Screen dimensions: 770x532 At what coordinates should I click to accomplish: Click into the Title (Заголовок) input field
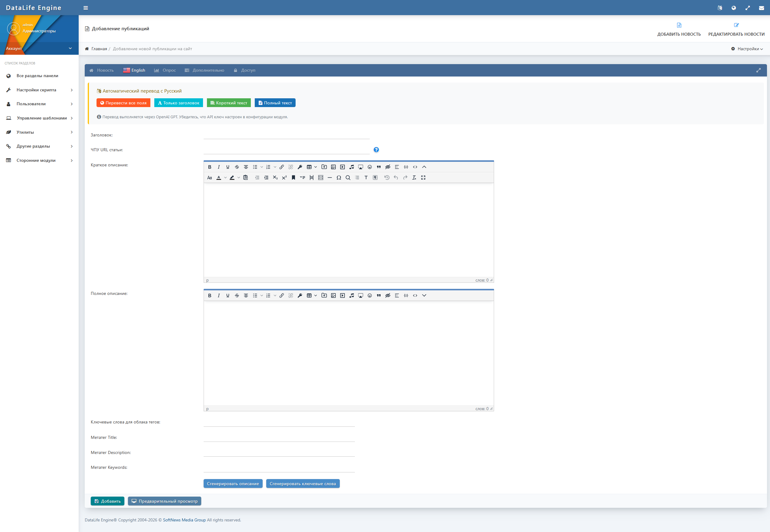pos(286,135)
